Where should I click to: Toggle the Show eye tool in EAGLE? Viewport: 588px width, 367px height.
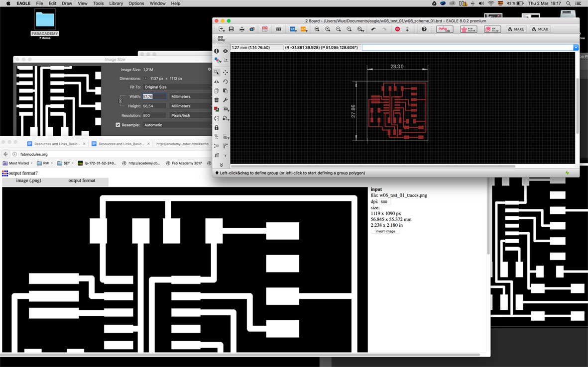226,51
